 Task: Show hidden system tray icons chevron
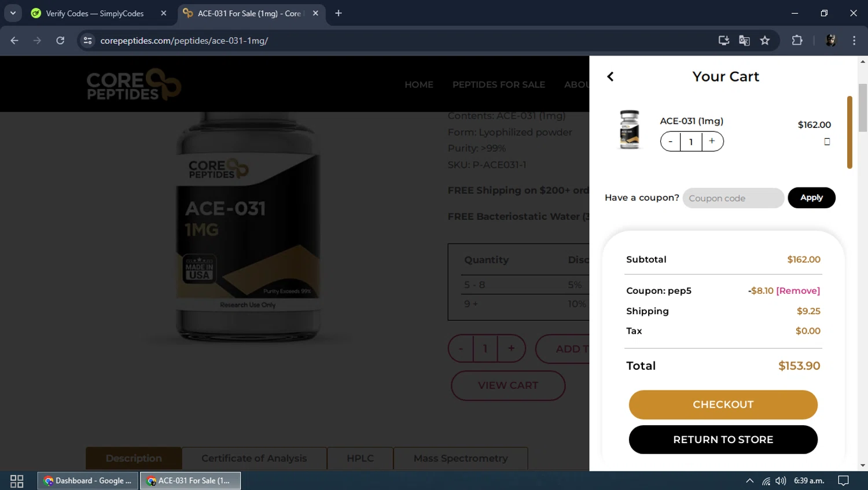point(749,481)
